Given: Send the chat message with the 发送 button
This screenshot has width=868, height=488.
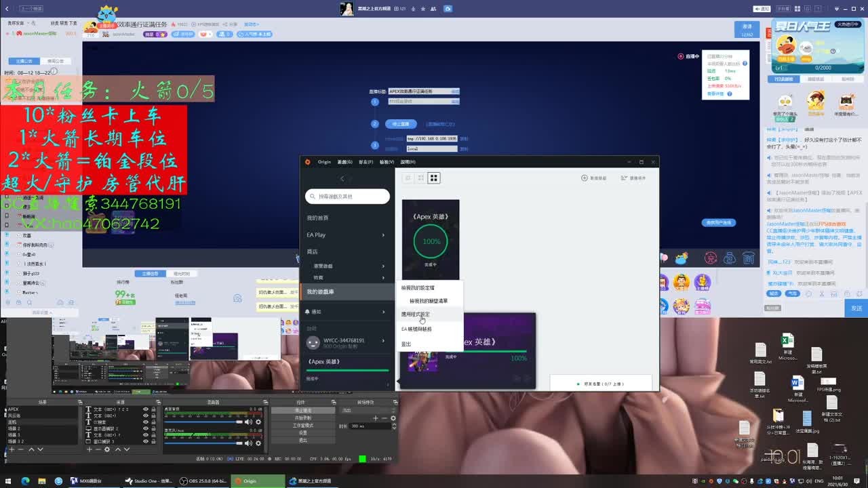Looking at the screenshot, I should point(856,308).
